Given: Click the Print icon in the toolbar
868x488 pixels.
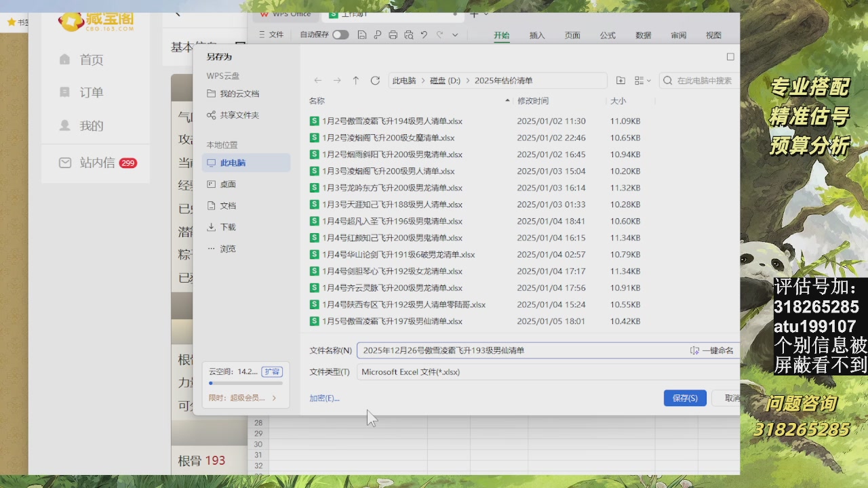Looking at the screenshot, I should 393,35.
